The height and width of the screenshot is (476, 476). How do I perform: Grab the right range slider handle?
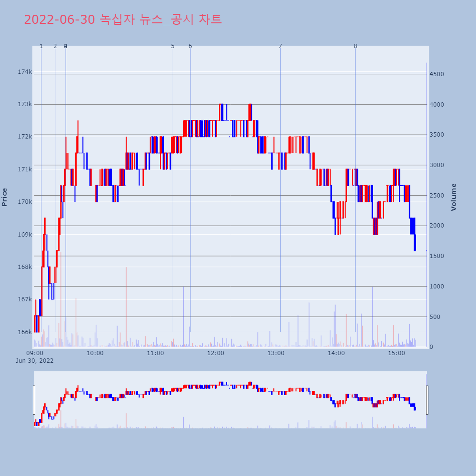[427, 400]
